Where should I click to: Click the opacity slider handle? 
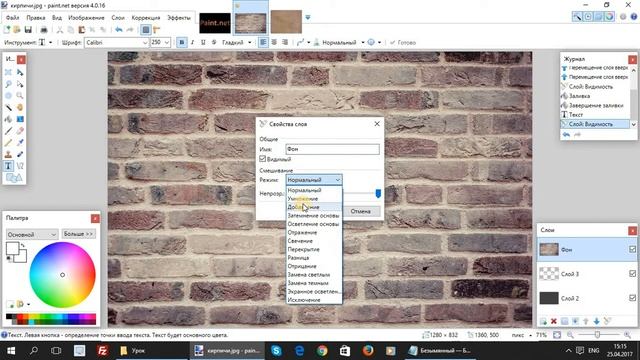click(x=378, y=193)
